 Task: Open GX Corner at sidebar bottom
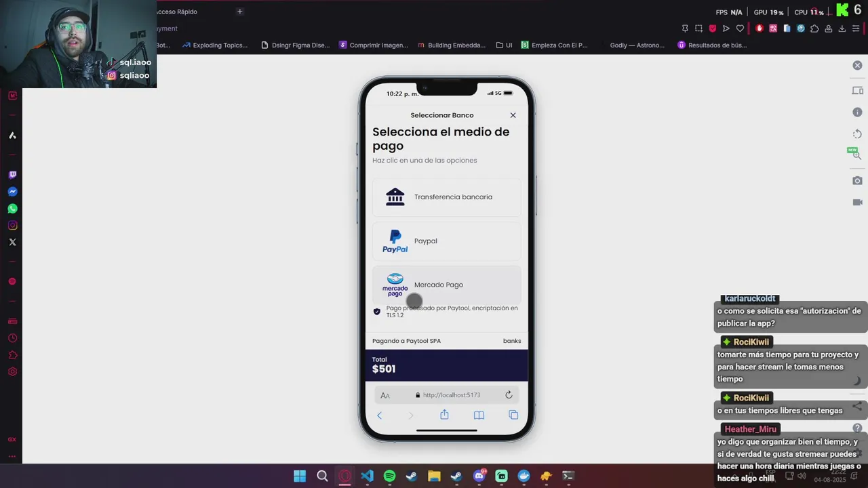12,440
